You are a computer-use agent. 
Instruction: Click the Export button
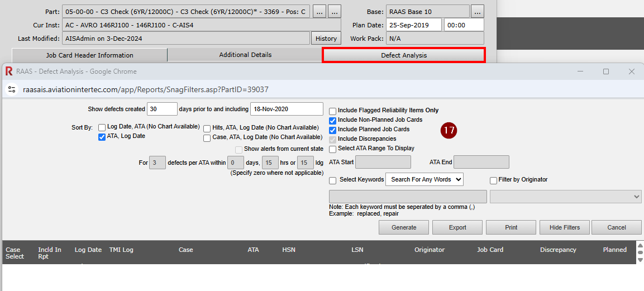tap(457, 227)
